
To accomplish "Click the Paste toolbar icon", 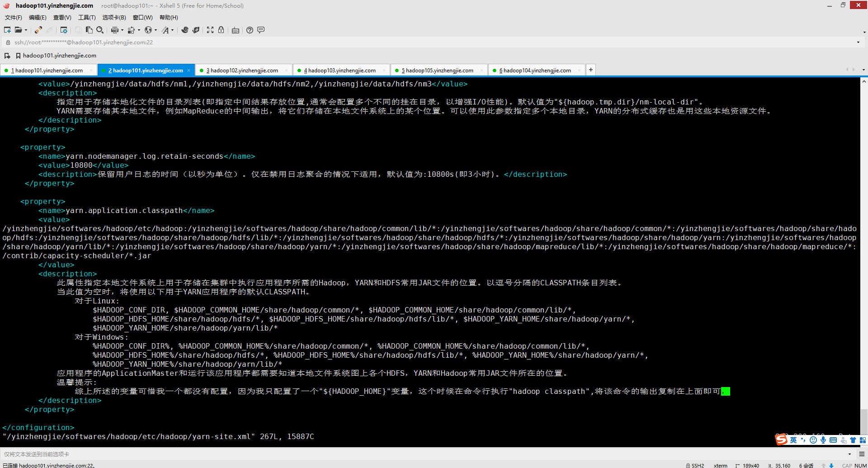I will click(x=89, y=30).
